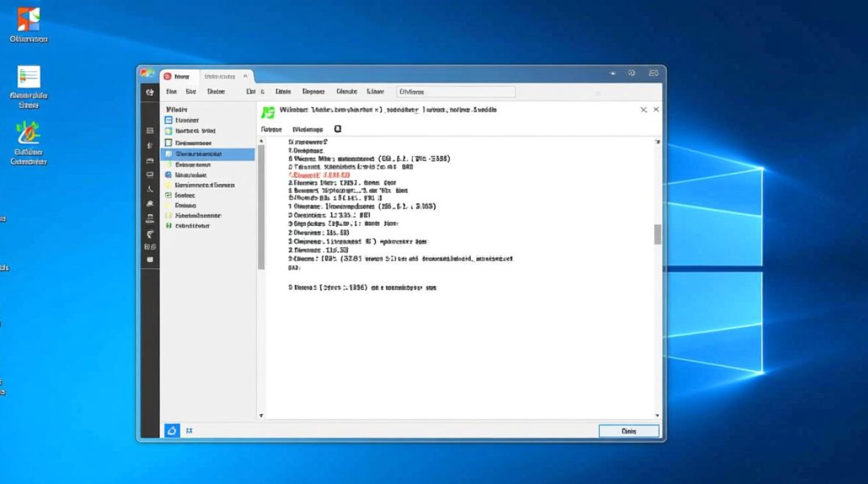Click the red circular icon on the active tab
868x484 pixels.
point(167,76)
